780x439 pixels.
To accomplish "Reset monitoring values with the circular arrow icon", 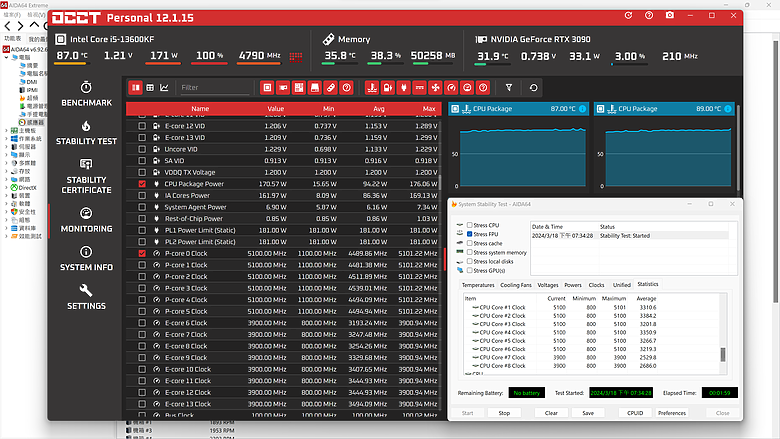I will pyautogui.click(x=533, y=88).
